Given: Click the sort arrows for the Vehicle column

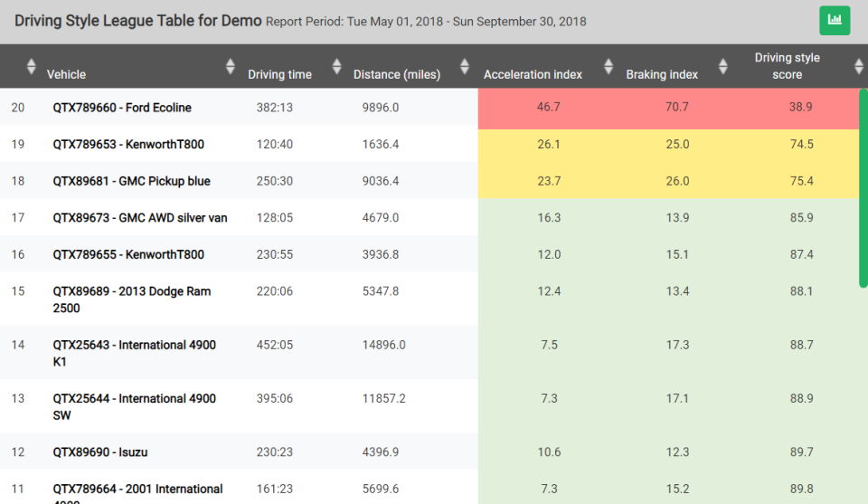Looking at the screenshot, I should point(230,66).
